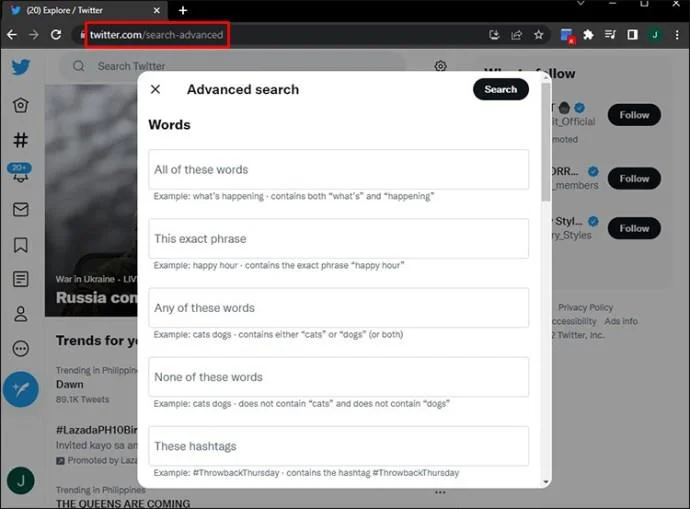This screenshot has height=509, width=690.
Task: Open search settings gear icon
Action: [x=440, y=66]
